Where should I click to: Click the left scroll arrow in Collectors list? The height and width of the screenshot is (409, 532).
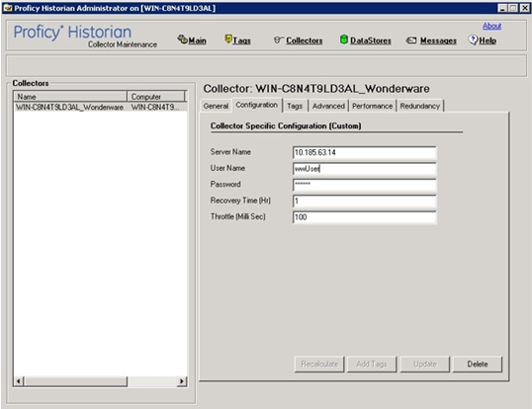click(19, 381)
